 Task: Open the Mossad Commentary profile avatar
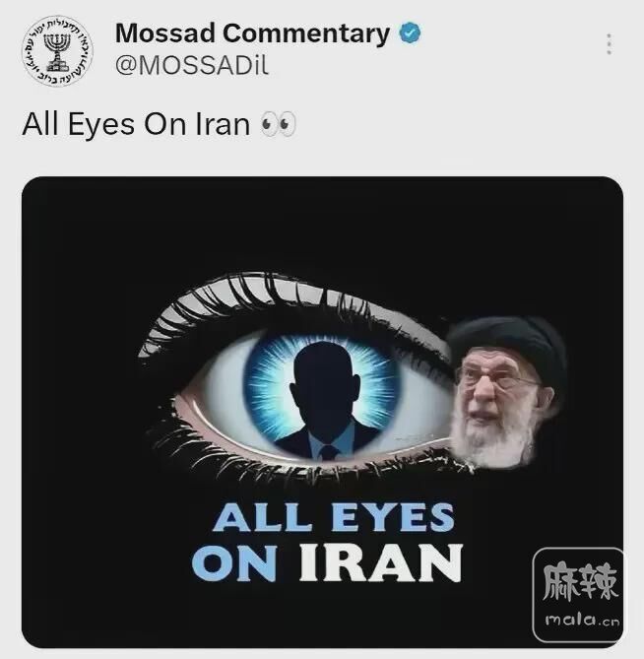(x=57, y=51)
